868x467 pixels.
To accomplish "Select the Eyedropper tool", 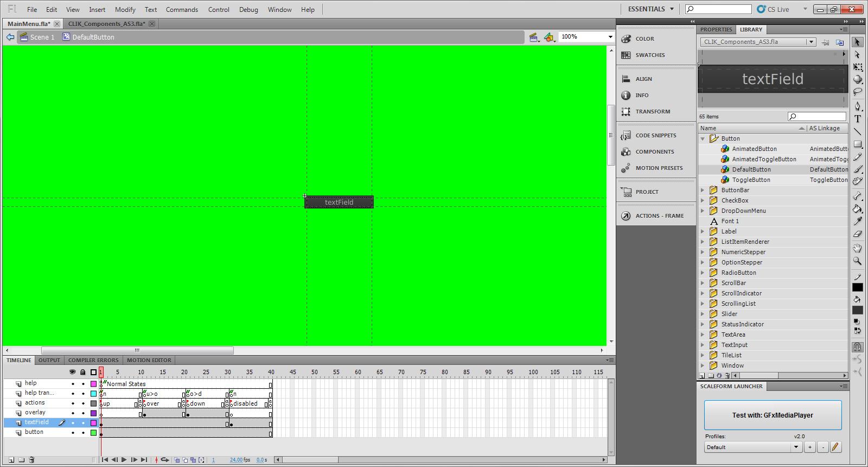I will (857, 221).
